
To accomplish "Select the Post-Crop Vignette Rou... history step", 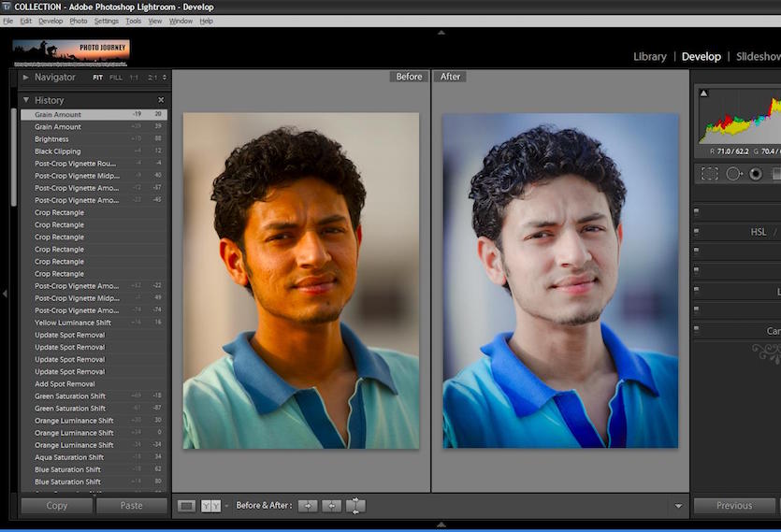I will [94, 164].
